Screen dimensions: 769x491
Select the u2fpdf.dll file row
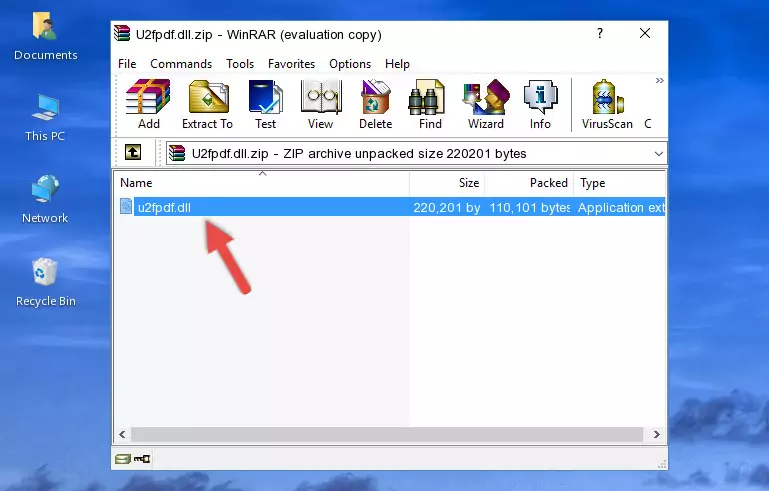[392, 207]
